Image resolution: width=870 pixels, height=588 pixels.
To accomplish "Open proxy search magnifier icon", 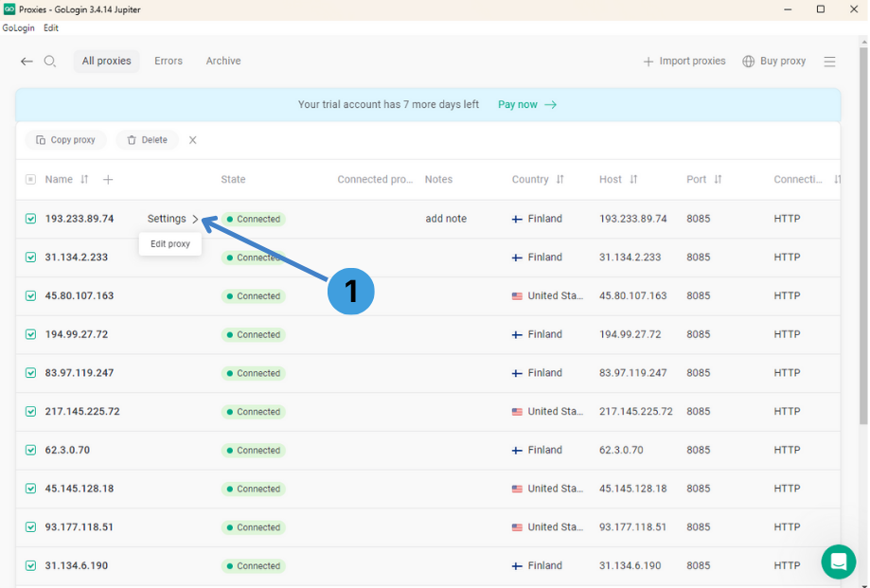I will (50, 62).
